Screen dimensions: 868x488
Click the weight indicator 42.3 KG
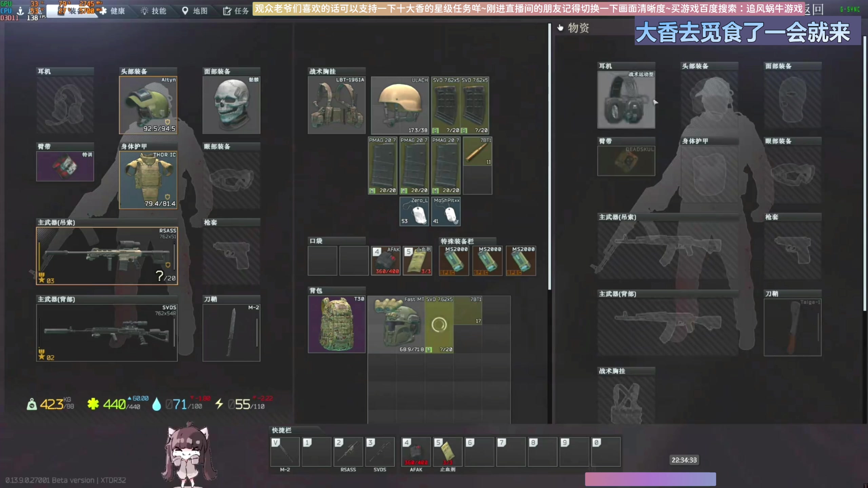tap(50, 404)
